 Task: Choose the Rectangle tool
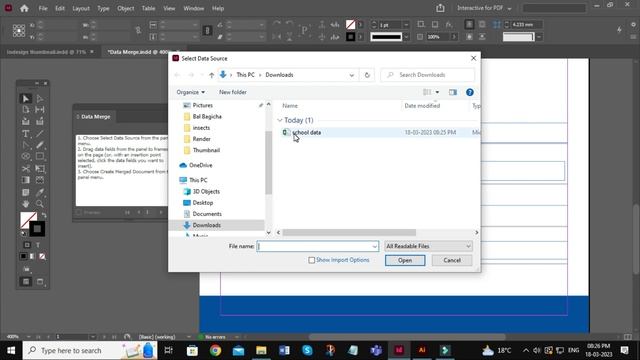40,156
